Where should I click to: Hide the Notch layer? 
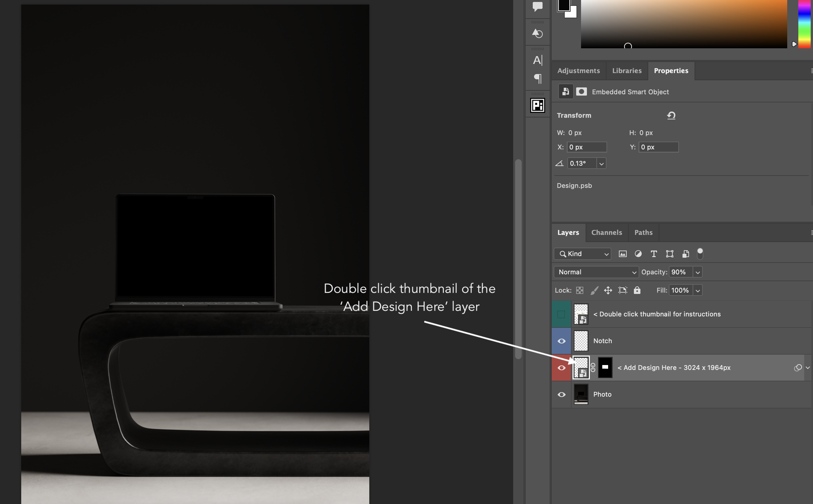pos(561,341)
